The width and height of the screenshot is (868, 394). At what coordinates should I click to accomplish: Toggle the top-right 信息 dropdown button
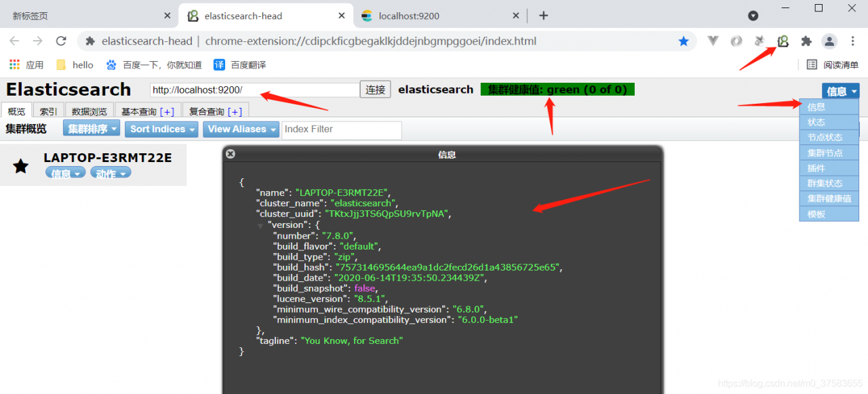point(841,92)
